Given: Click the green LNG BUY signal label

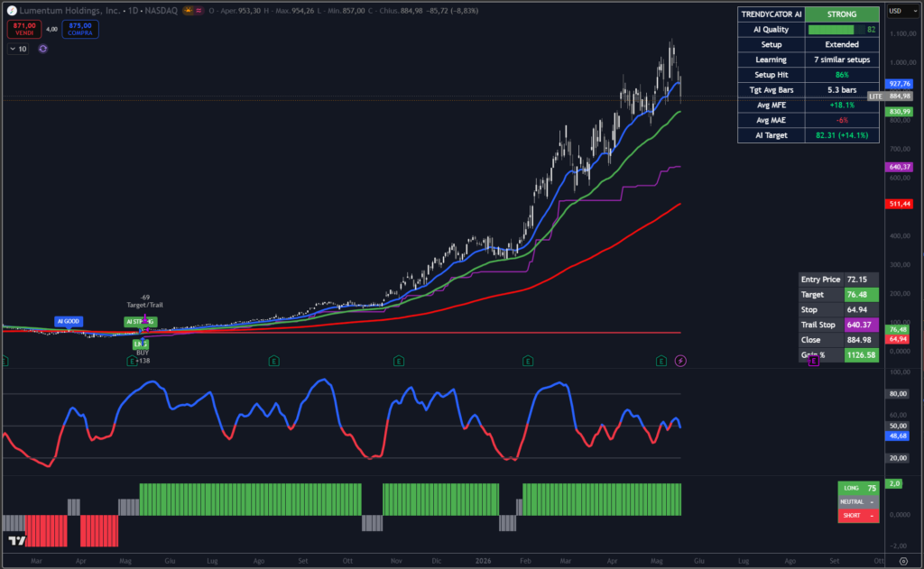Looking at the screenshot, I should 140,344.
